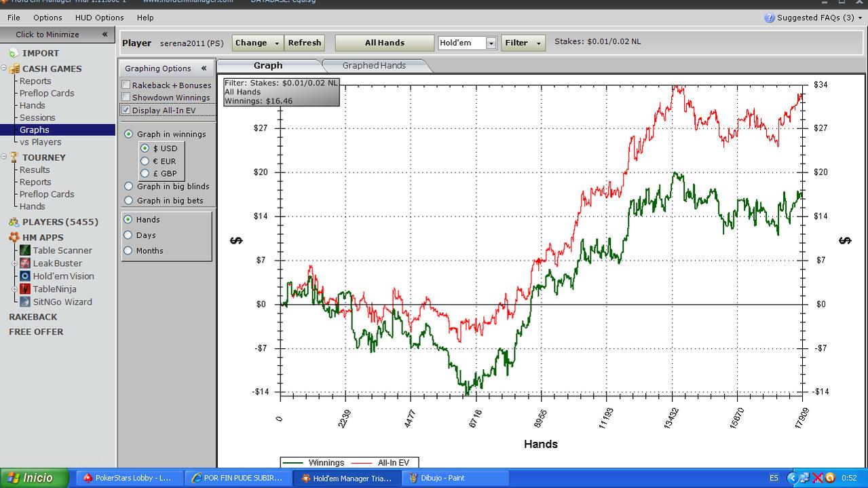Open tourney Results
Screen dimensions: 868x488
[35, 170]
